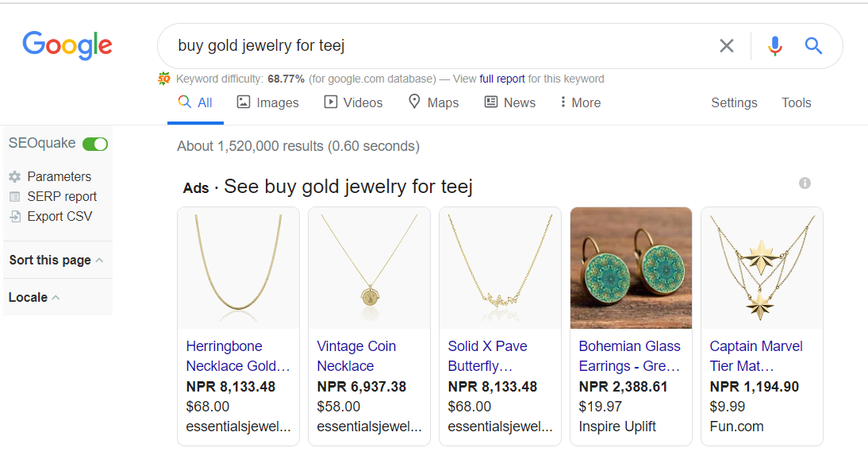
Task: Toggle the SEOquake switch off
Action: [95, 144]
